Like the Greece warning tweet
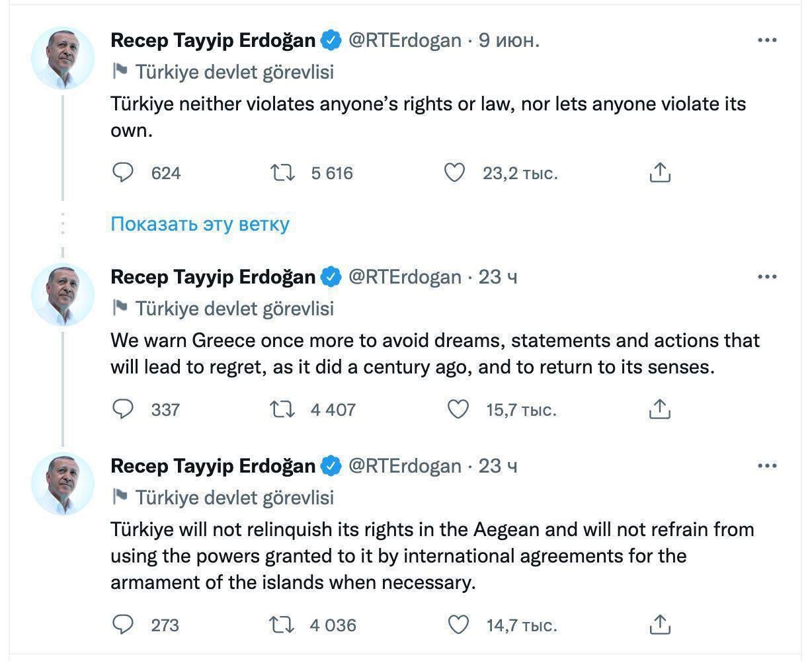This screenshot has height=661, width=812. [x=458, y=410]
